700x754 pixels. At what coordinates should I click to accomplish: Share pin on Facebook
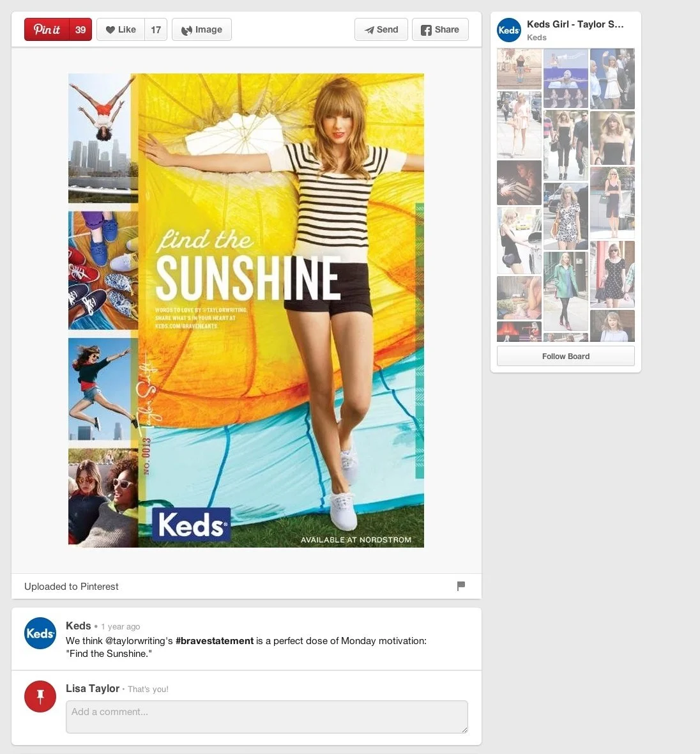point(440,29)
